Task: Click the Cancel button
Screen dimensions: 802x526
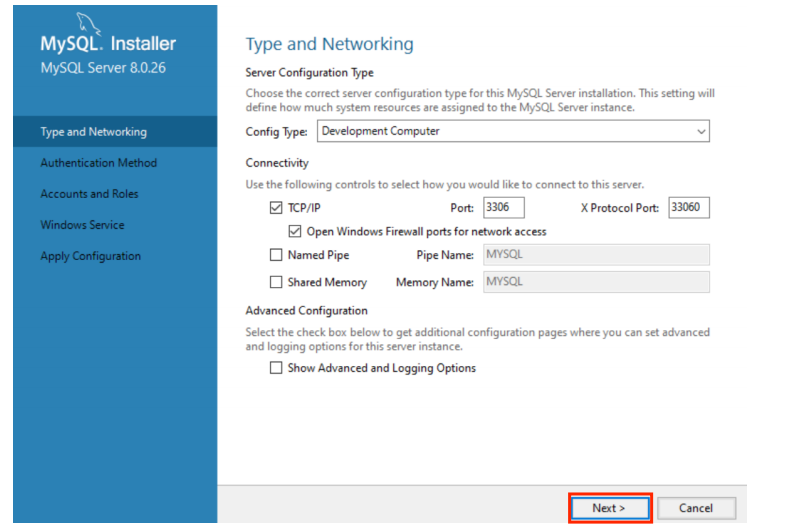Action: click(696, 508)
